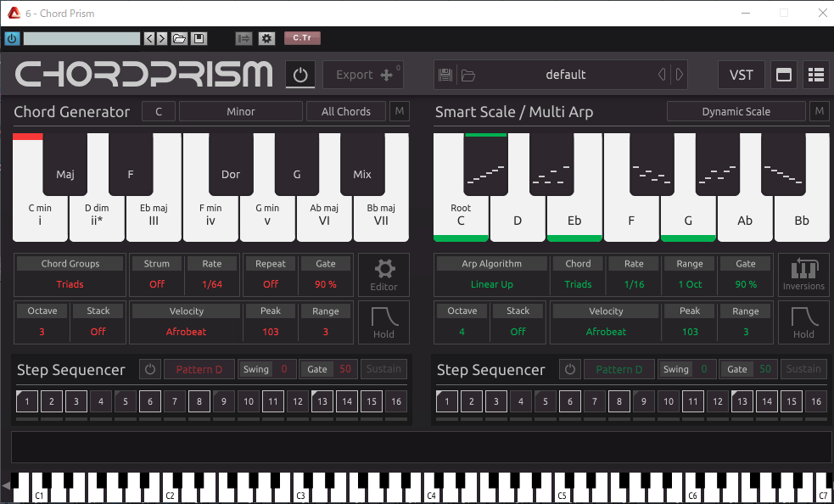This screenshot has width=834, height=504.
Task: Select previous preset with left triangle
Action: 662,75
